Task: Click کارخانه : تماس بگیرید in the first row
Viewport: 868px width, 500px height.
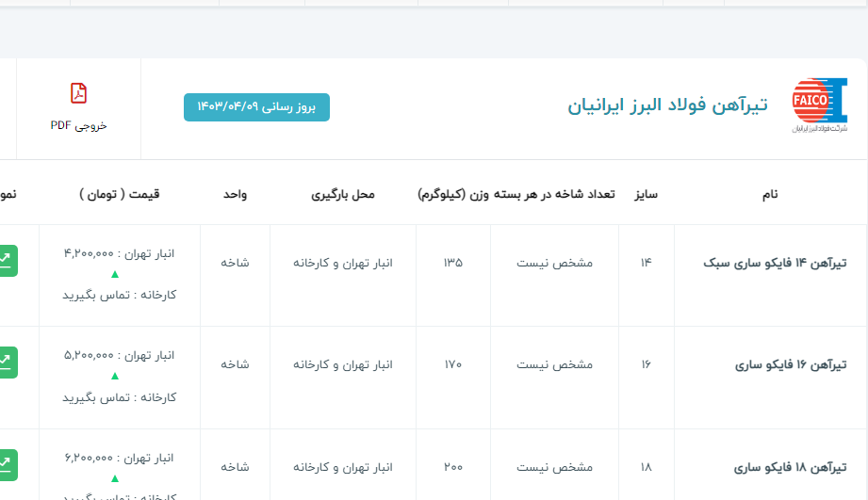Action: [x=119, y=295]
